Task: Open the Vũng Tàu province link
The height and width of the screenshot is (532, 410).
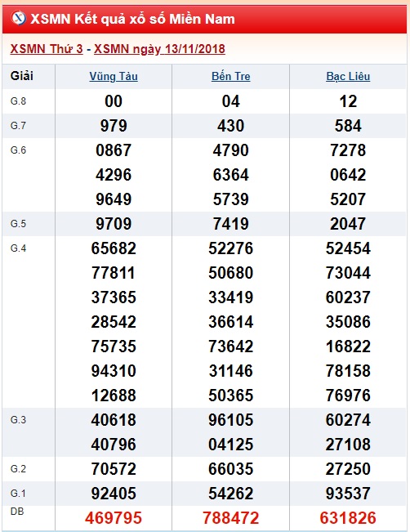Action: tap(114, 76)
